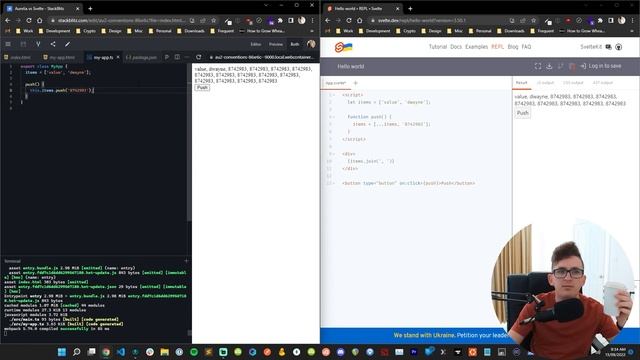
Task: Open Design bookmarks folder in Svelte window
Action: 432,31
